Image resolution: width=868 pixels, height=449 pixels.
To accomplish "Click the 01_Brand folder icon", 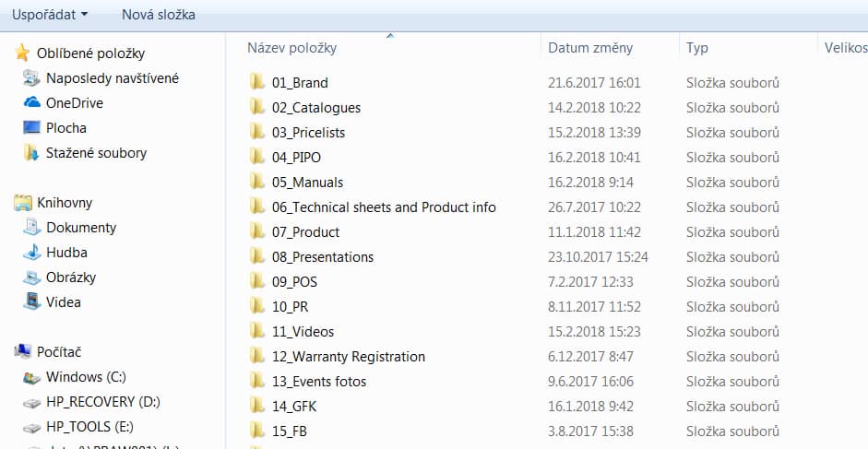I will (257, 83).
